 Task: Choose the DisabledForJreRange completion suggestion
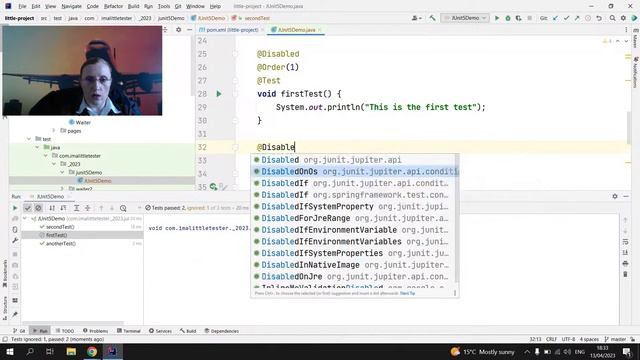(354, 218)
